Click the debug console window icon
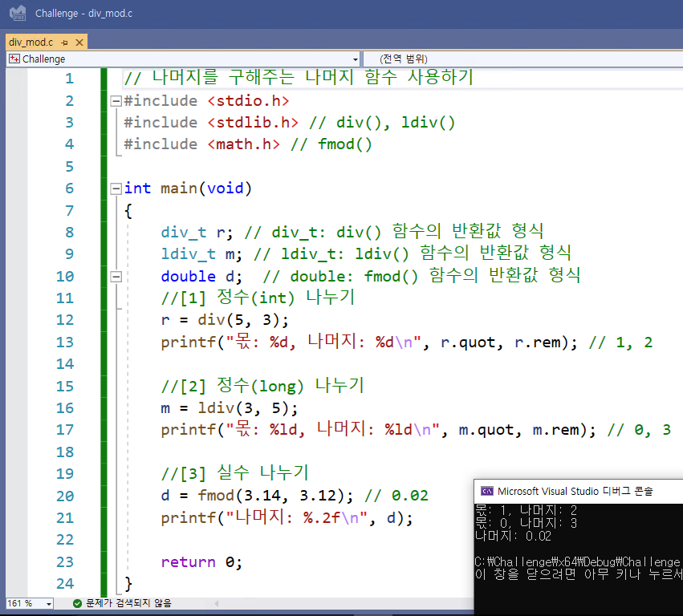The image size is (683, 616). [486, 491]
